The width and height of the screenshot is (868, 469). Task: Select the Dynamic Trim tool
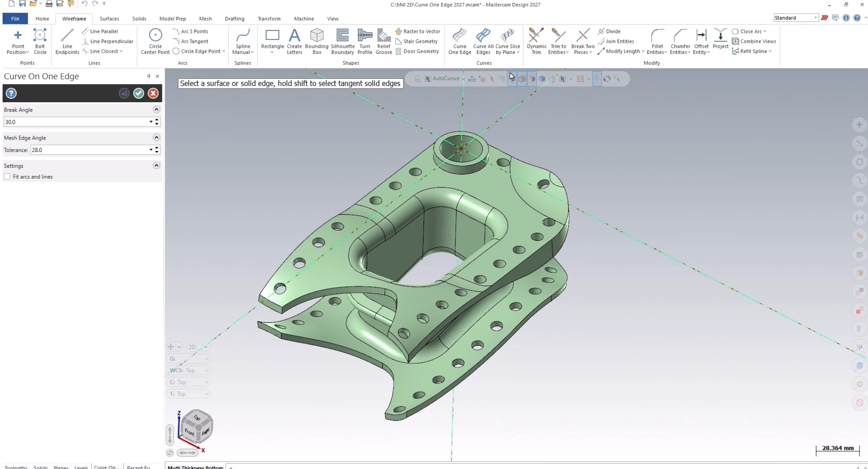[x=536, y=42]
